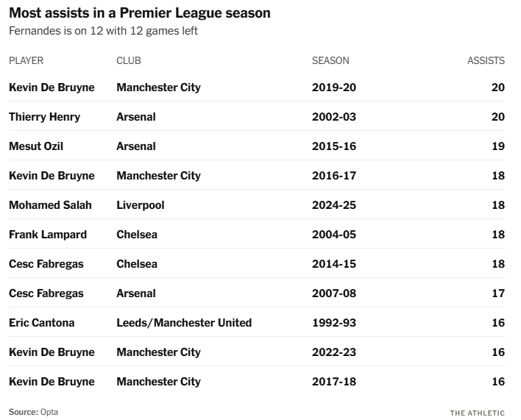Click Mesut Ozil's player name
This screenshot has height=420, width=521.
[x=36, y=146]
